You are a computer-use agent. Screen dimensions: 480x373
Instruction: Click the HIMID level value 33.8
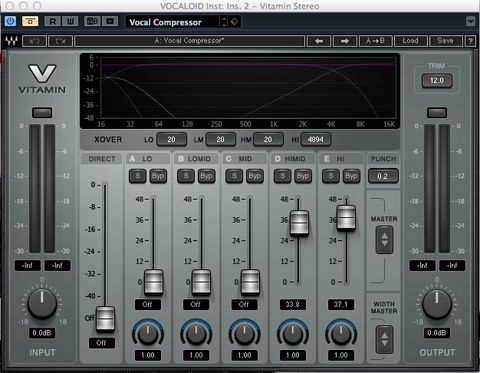(x=293, y=304)
